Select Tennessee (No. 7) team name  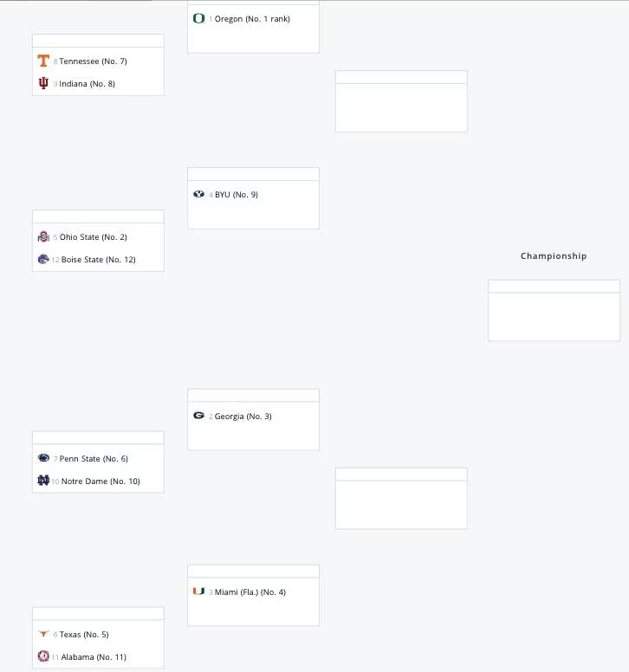[x=93, y=61]
